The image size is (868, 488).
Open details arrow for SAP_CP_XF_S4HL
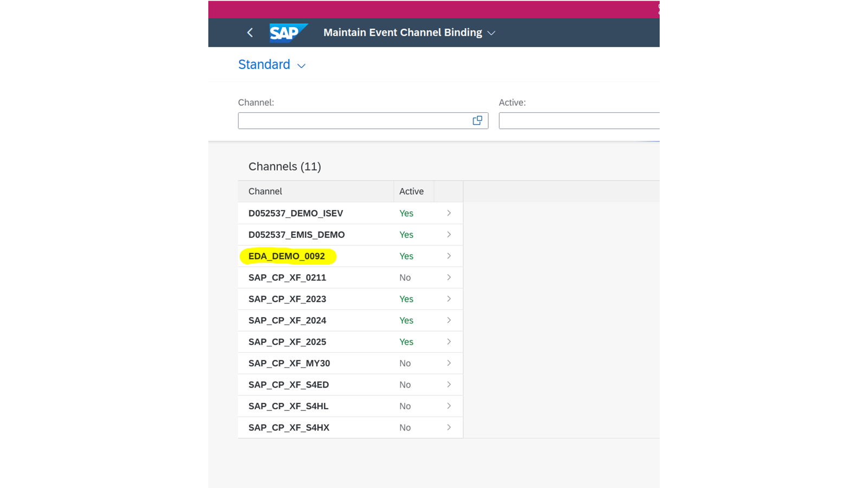pos(449,406)
